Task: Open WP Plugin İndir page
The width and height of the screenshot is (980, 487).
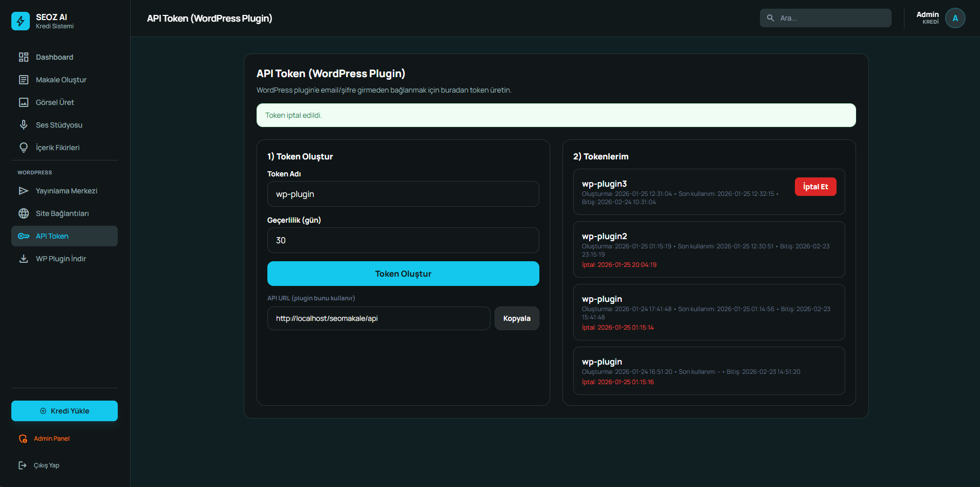Action: click(x=64, y=259)
